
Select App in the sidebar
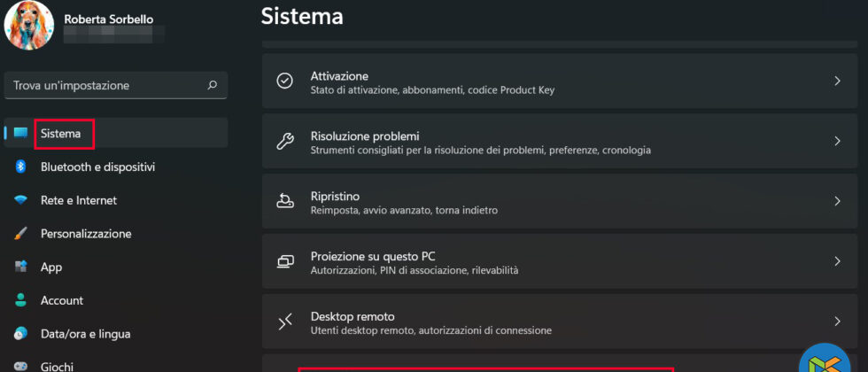click(51, 267)
